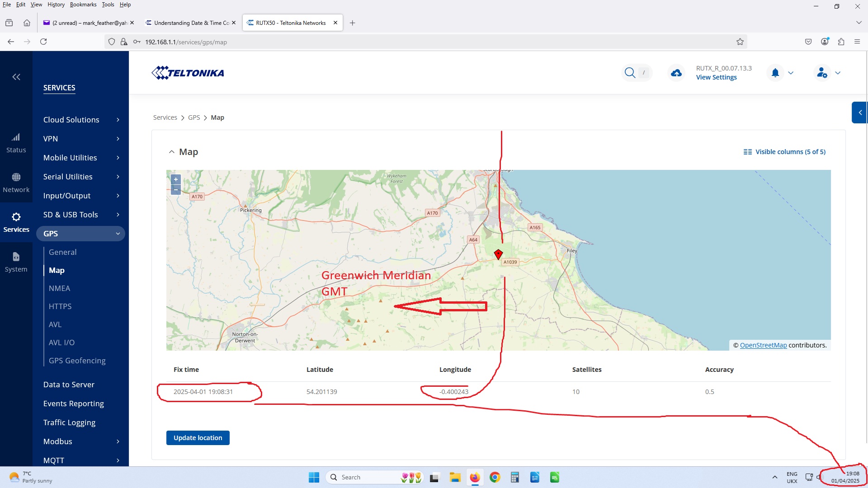The width and height of the screenshot is (868, 488).
Task: Open the search magnifier icon
Action: click(x=630, y=73)
